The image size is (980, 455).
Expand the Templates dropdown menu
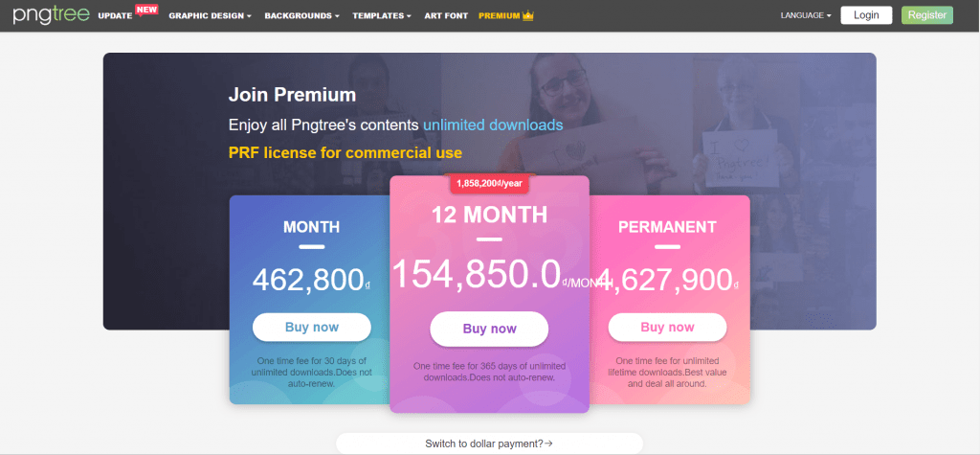coord(382,16)
